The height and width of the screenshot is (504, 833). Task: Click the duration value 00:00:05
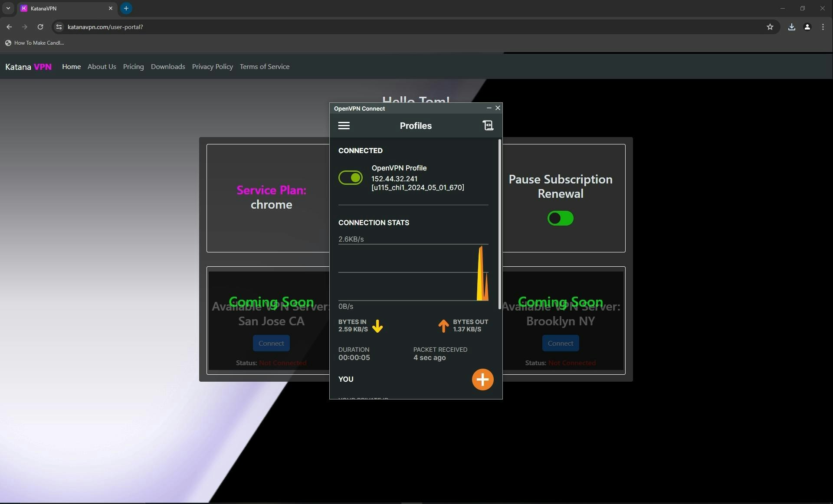coord(354,358)
